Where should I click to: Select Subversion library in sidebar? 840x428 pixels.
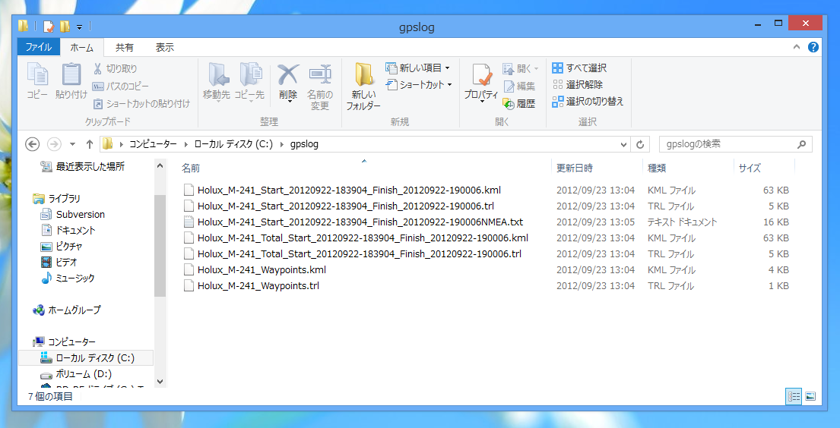[73, 214]
